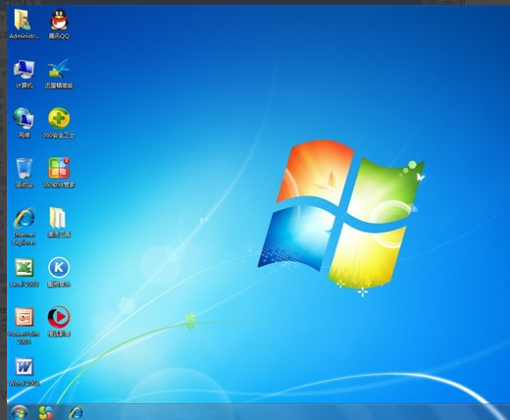
Task: Open the Windows Start menu orb
Action: click(19, 412)
